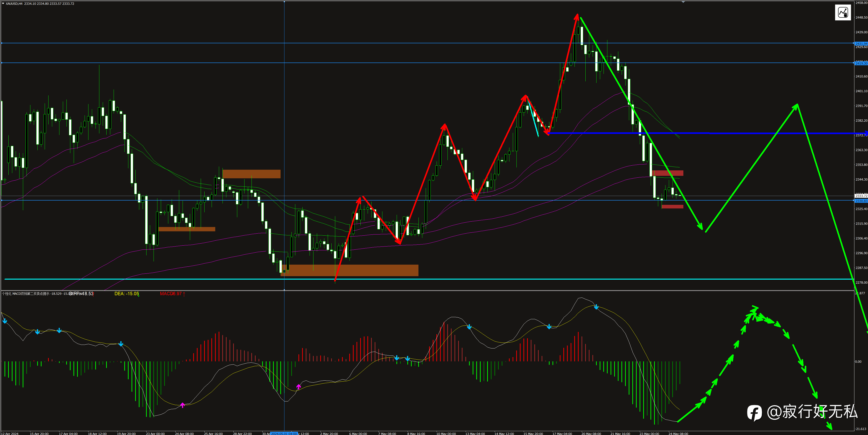Viewport: 868px width, 435px height.
Task: Select the 2431.94 horizontal line price label
Action: pos(861,43)
